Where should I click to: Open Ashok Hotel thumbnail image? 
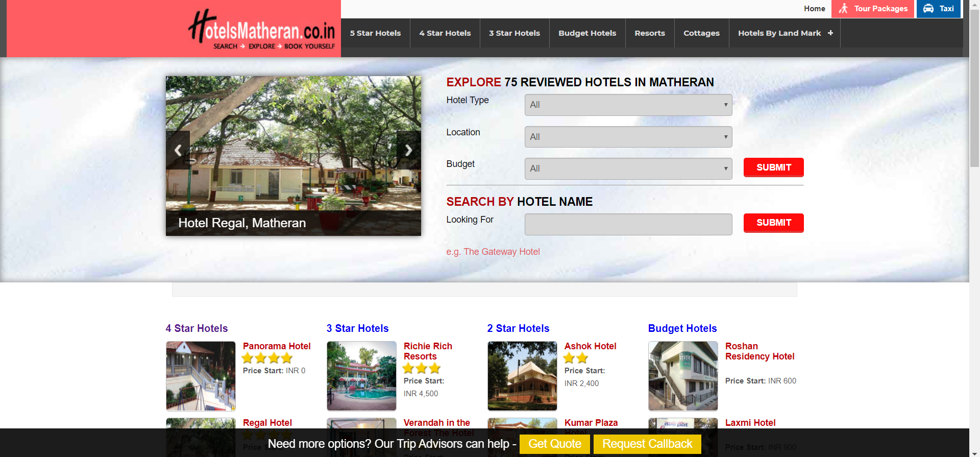522,376
